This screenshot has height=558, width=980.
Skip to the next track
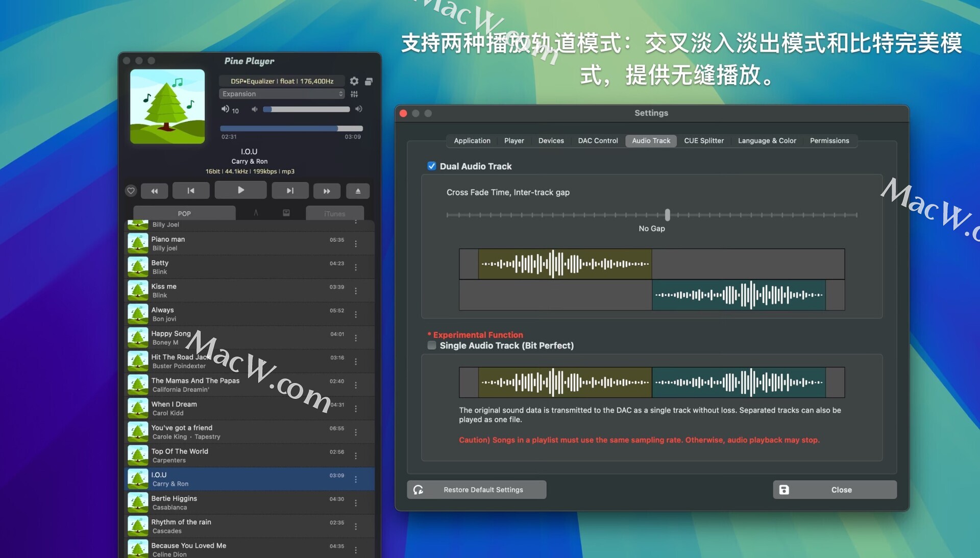(290, 191)
